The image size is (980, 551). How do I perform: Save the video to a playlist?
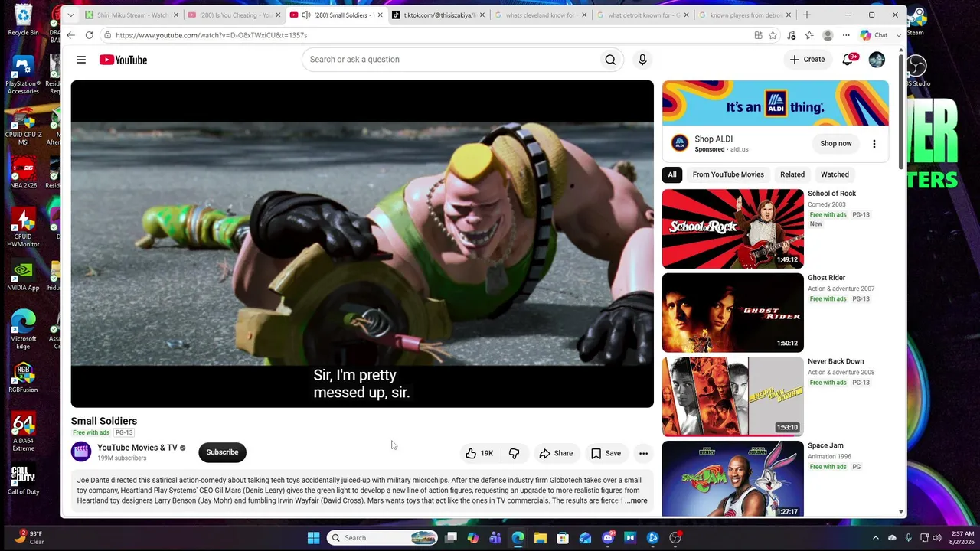606,453
